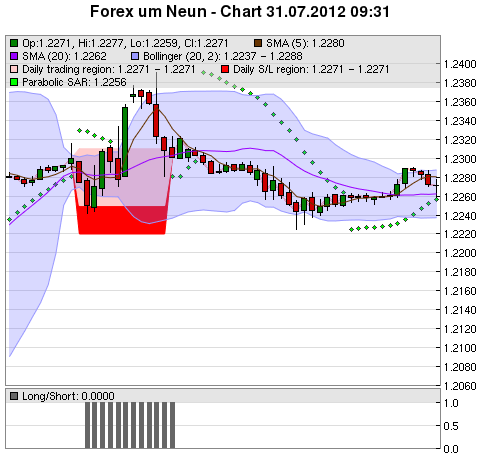This screenshot has width=480, height=457.
Task: Click the 1.2340 price axis label
Action: click(x=460, y=121)
